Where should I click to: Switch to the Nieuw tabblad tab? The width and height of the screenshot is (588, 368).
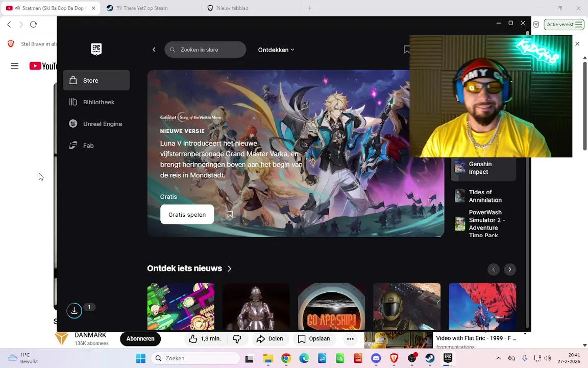click(x=233, y=8)
